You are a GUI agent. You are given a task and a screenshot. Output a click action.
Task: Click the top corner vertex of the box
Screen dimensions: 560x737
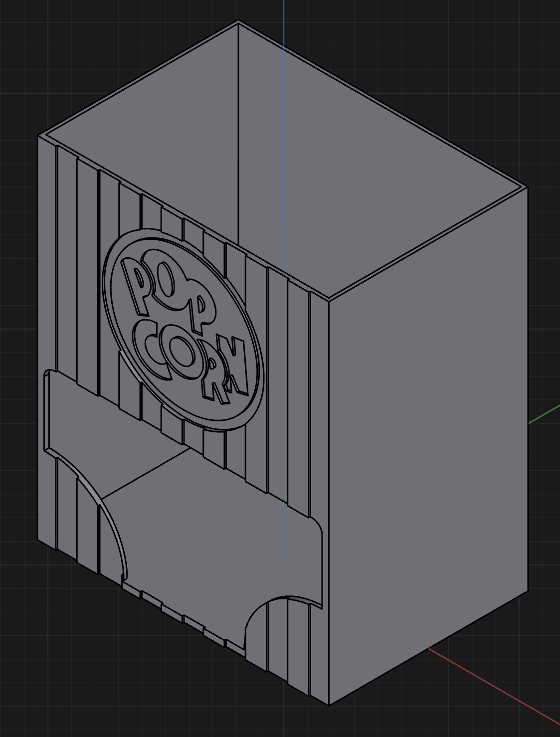(237, 21)
